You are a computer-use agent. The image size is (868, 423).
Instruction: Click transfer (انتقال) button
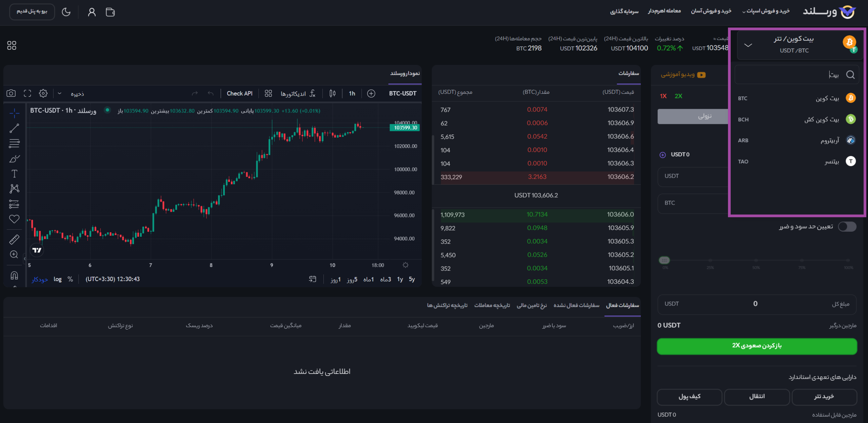(x=757, y=397)
